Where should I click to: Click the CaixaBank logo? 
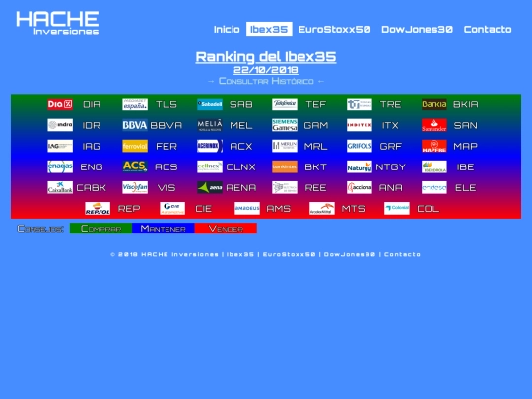(60, 187)
